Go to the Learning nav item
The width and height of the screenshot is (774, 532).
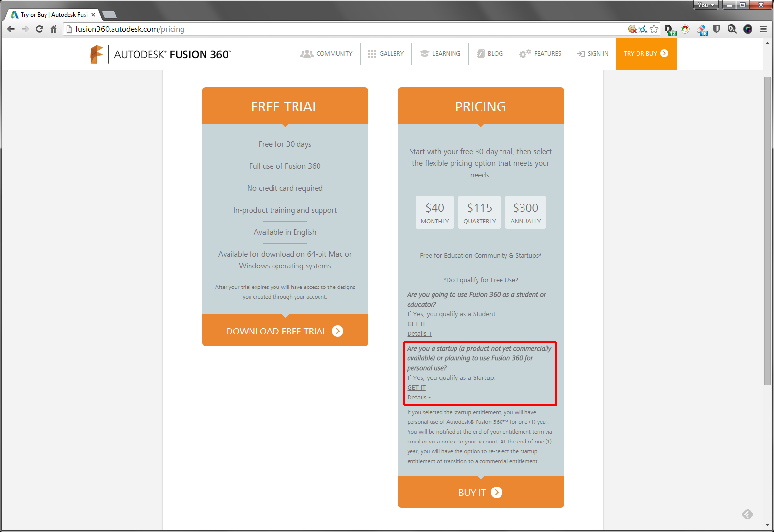point(440,54)
